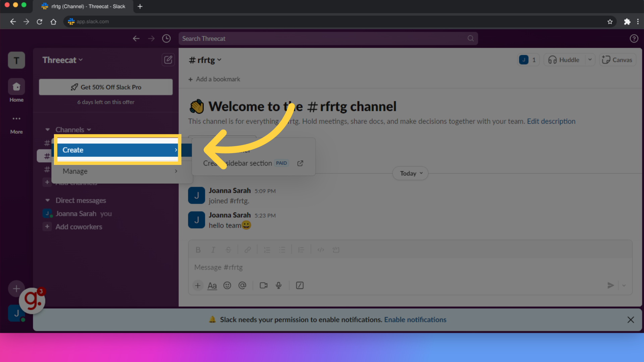
Task: Click the browser reload button
Action: click(39, 21)
